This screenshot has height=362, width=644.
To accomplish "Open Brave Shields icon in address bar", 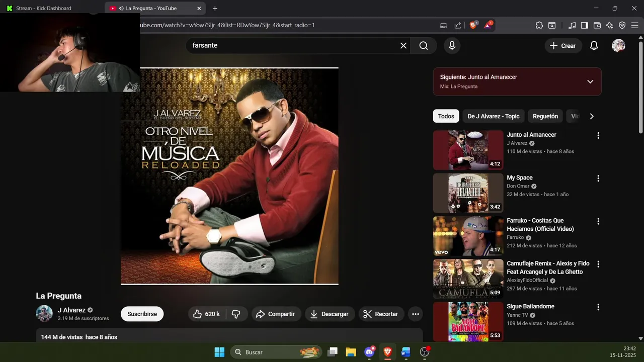I will (x=473, y=25).
